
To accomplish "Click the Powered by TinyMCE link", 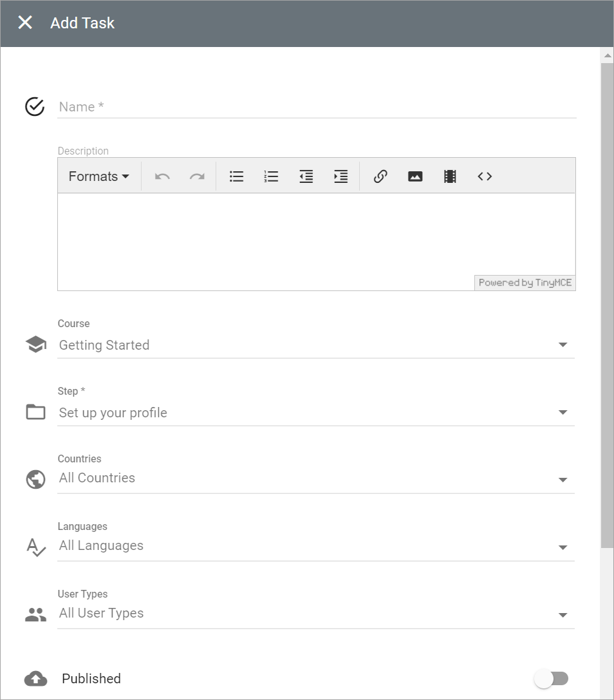I will 525,283.
